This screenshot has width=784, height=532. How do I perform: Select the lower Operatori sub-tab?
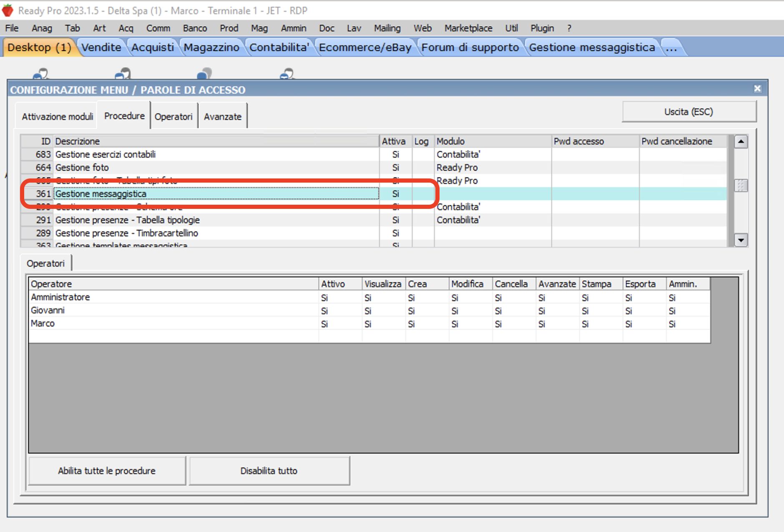tap(45, 263)
